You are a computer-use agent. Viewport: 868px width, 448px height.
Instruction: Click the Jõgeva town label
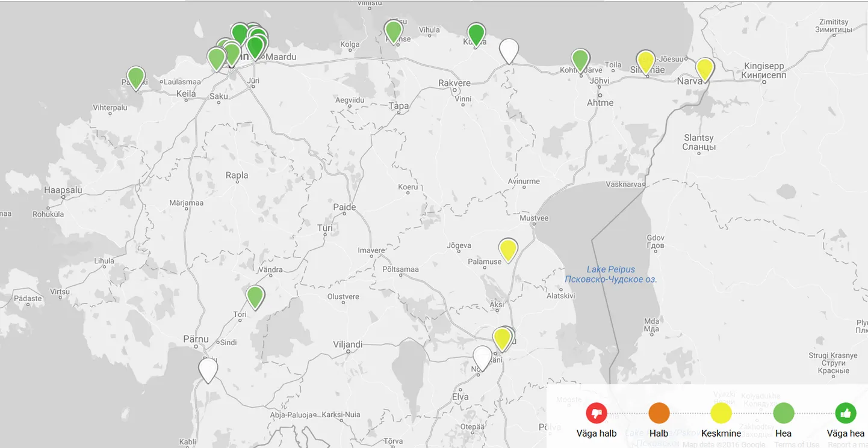(x=459, y=245)
